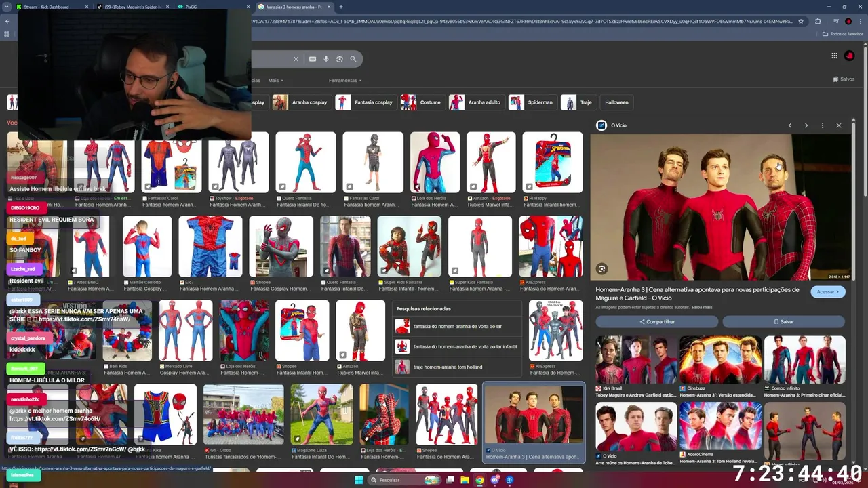Open a new browser tab
Viewport: 868px width, 488px height.
[x=341, y=7]
